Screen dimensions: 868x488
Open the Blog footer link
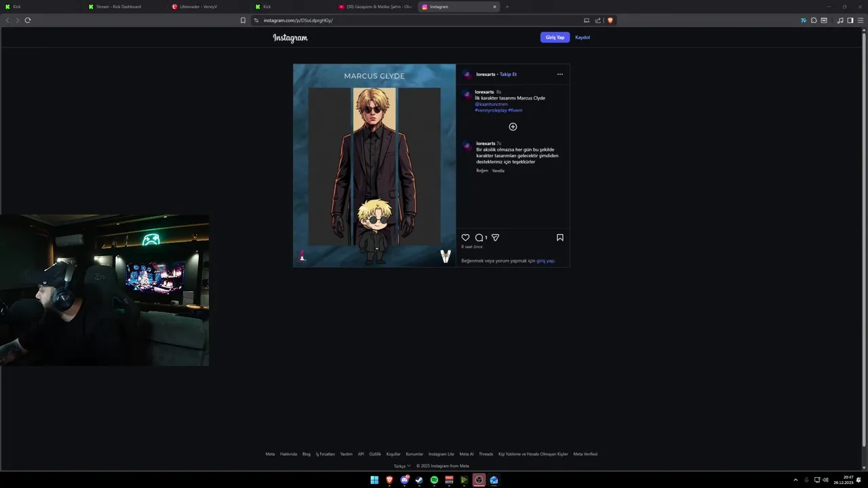click(x=307, y=454)
